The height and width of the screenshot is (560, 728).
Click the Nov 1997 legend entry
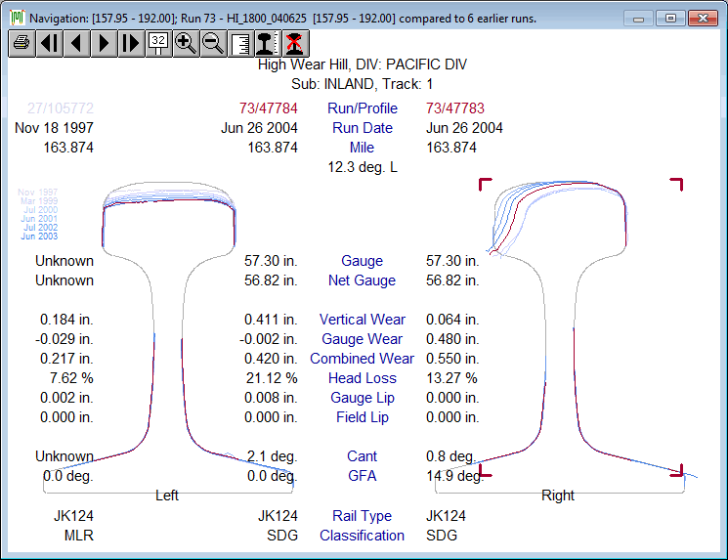[38, 193]
